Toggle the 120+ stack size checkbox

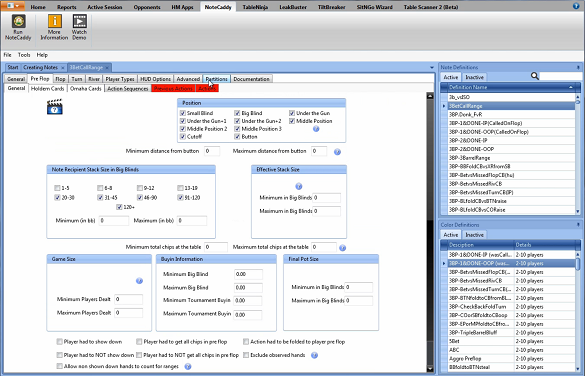click(119, 207)
